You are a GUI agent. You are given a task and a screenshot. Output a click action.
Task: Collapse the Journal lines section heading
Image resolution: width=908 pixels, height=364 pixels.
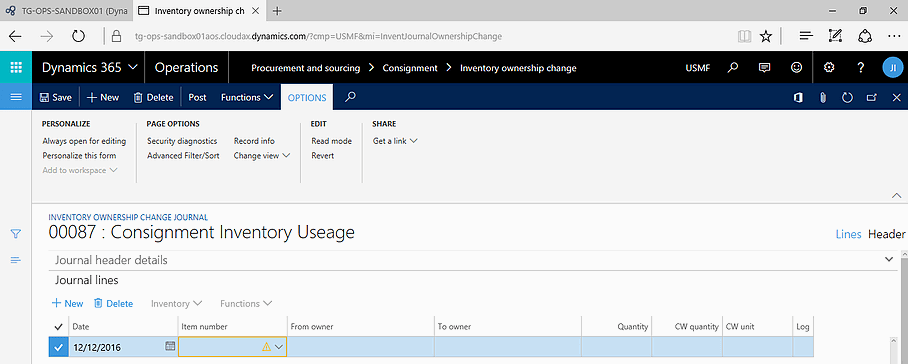tap(87, 280)
